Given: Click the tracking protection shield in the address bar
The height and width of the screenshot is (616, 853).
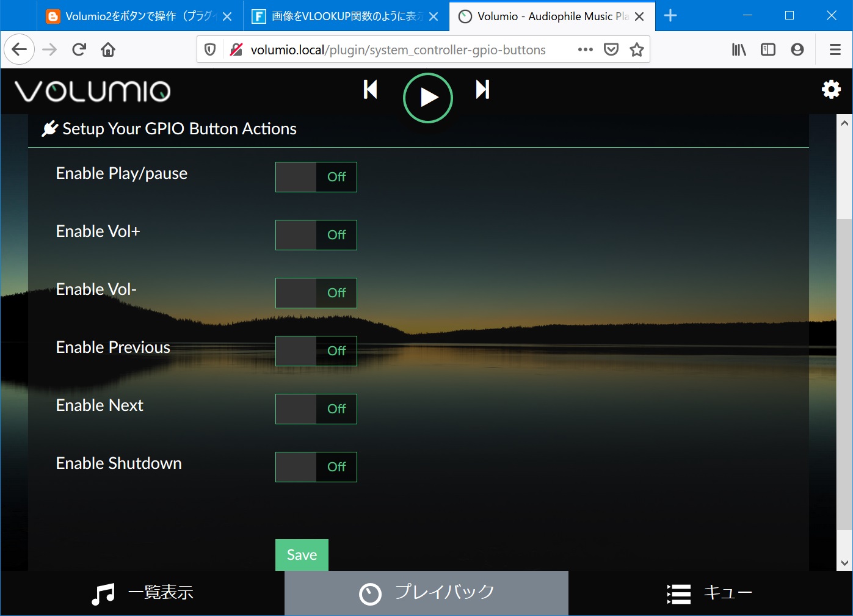Looking at the screenshot, I should [x=210, y=49].
